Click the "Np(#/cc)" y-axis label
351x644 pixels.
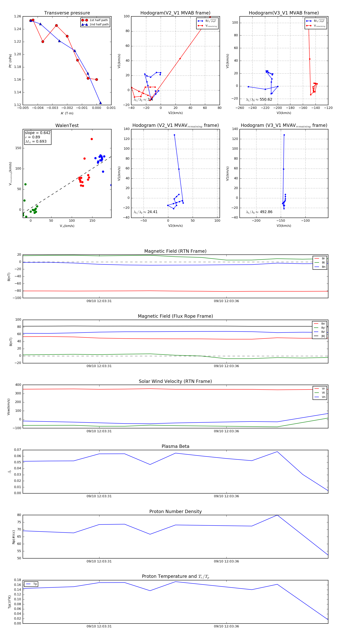pos(13,537)
